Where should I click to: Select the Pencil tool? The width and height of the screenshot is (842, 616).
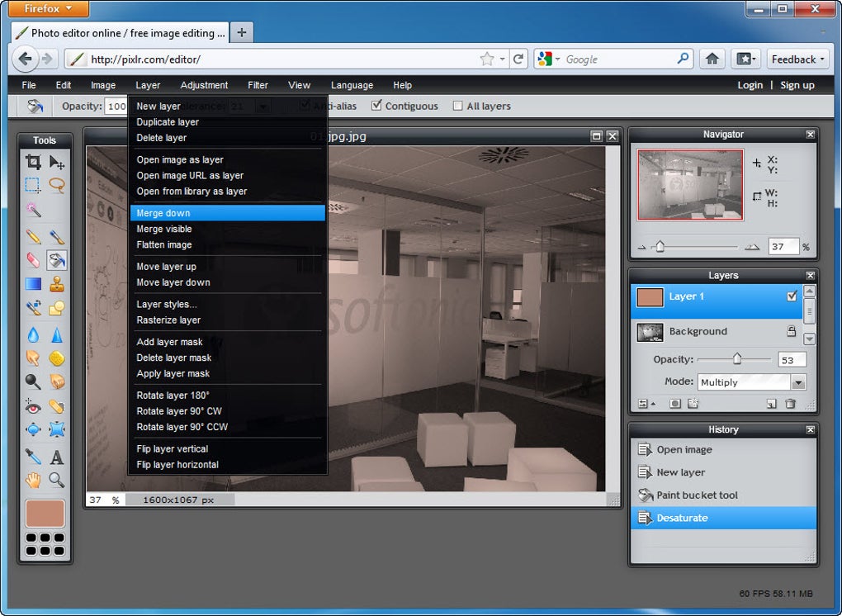[33, 237]
